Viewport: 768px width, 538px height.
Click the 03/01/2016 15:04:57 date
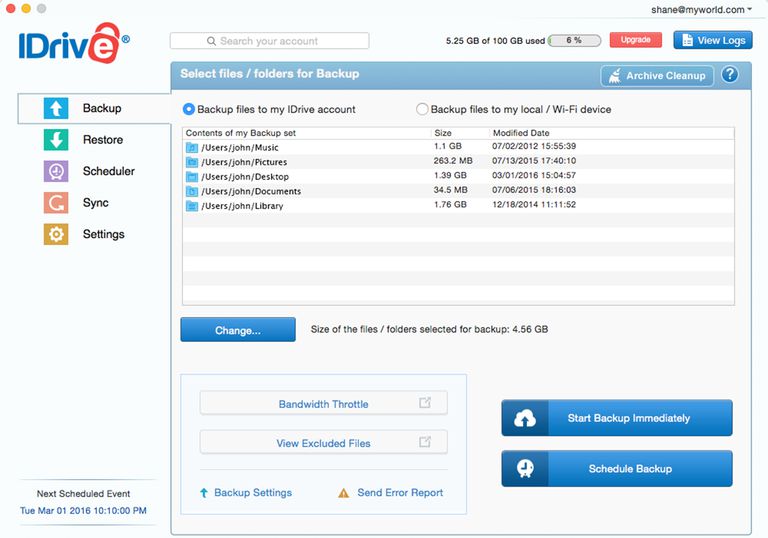[534, 175]
